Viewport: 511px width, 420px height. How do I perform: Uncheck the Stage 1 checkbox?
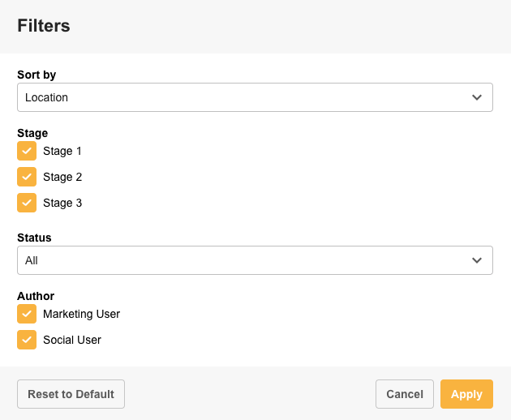click(x=27, y=151)
